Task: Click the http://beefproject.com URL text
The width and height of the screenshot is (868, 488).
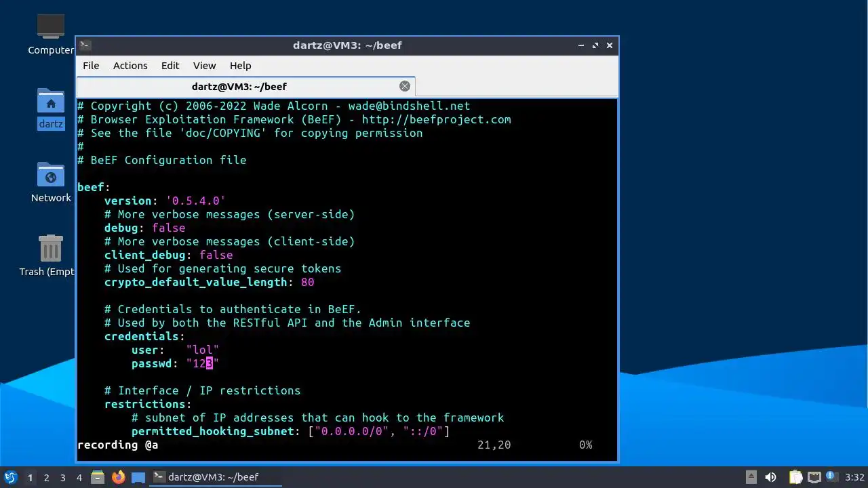Action: (436, 119)
